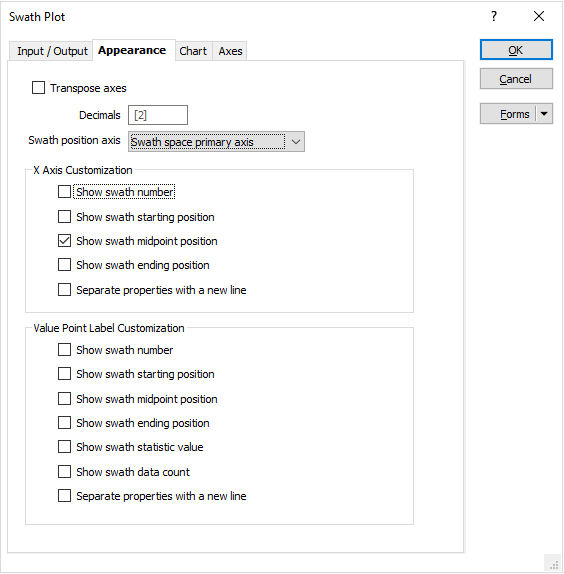Click the Cancel button
Screen dimensions: 564x574
(516, 79)
